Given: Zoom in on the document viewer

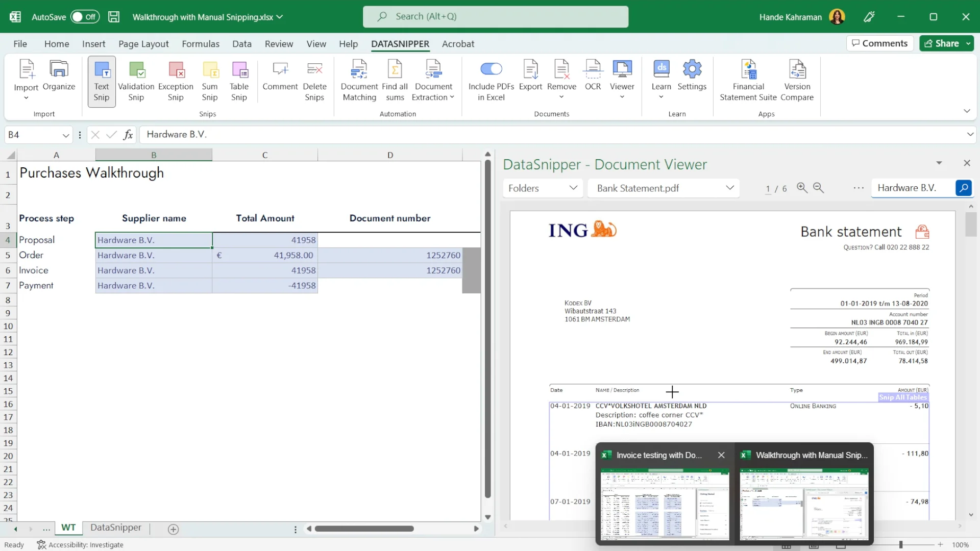Looking at the screenshot, I should click(x=802, y=188).
